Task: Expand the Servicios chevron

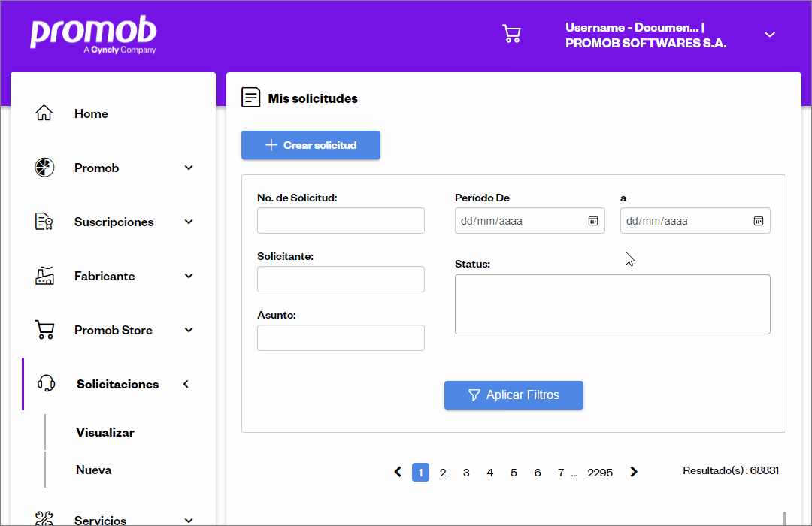Action: click(189, 520)
